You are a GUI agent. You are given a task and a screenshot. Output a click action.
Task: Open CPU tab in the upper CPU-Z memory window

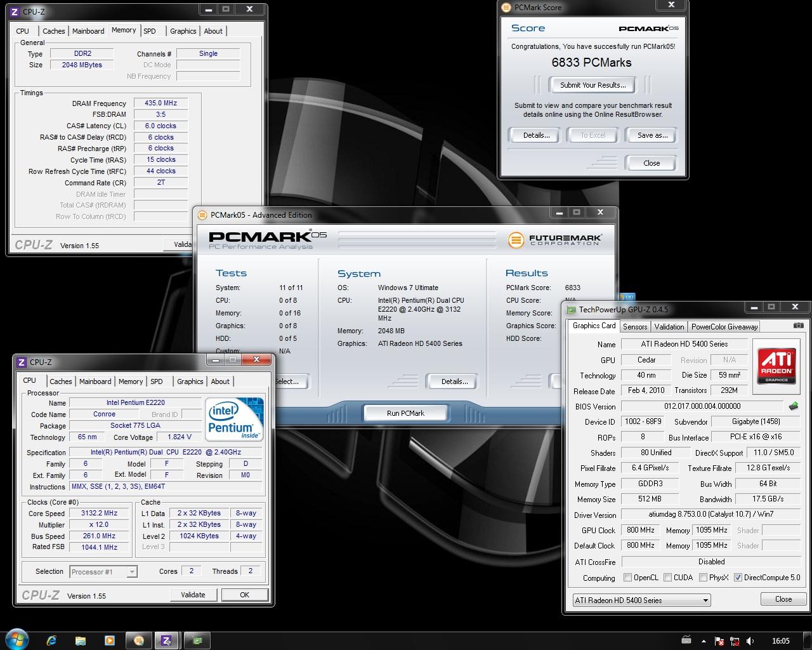[x=23, y=31]
